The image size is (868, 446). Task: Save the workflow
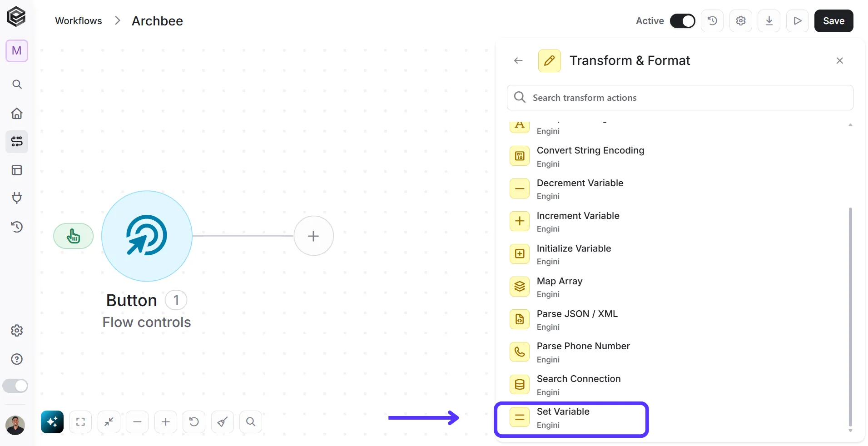pos(833,21)
